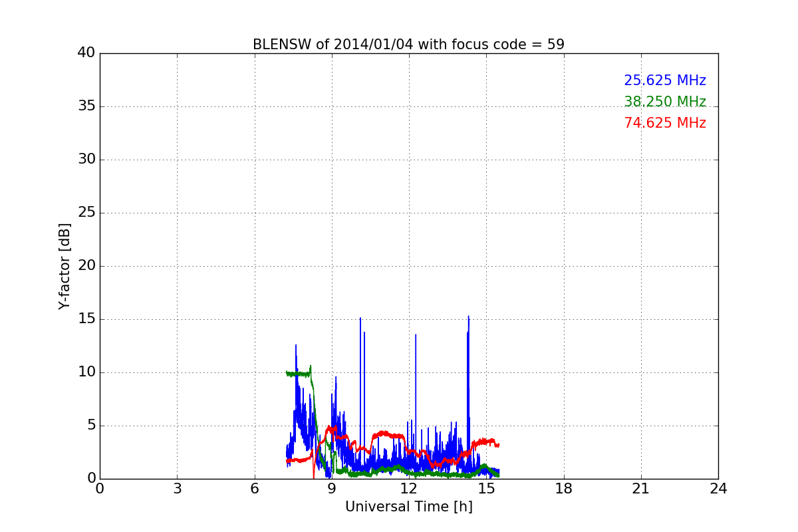Click the plot title mentioning focus code 59
The width and height of the screenshot is (798, 532).
coord(408,45)
